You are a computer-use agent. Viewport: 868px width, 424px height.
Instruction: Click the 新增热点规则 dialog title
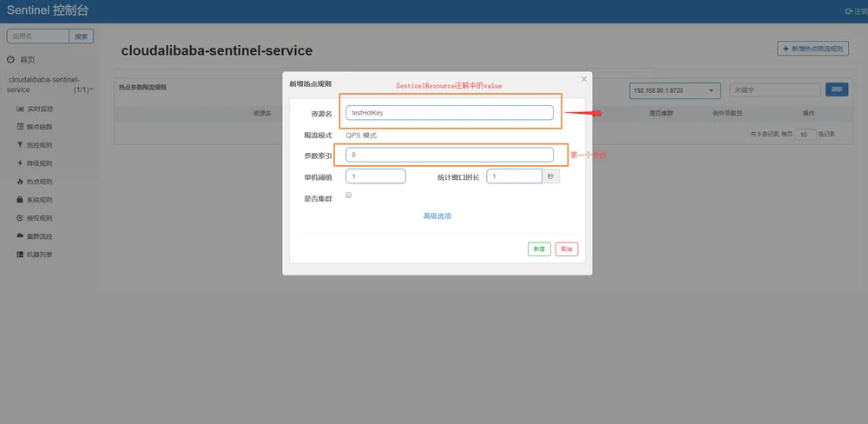click(x=311, y=84)
